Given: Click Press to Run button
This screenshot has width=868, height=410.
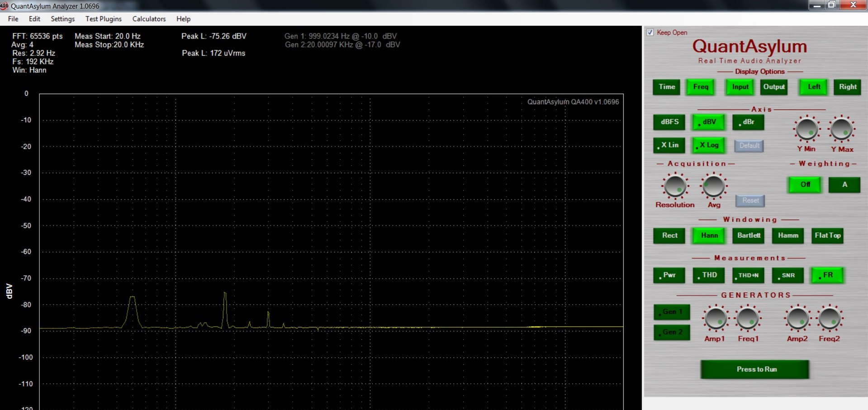Looking at the screenshot, I should [755, 369].
